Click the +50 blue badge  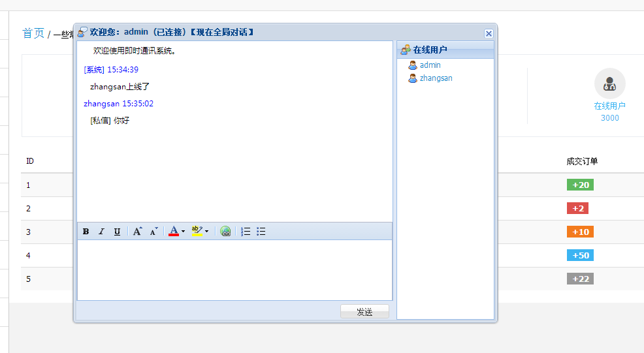[581, 255]
